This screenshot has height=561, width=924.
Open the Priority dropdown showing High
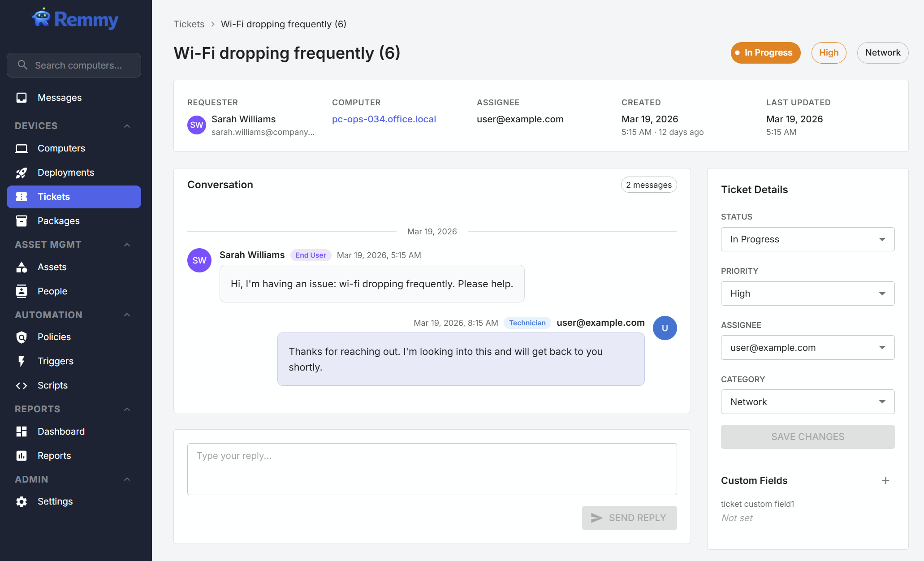pyautogui.click(x=807, y=293)
